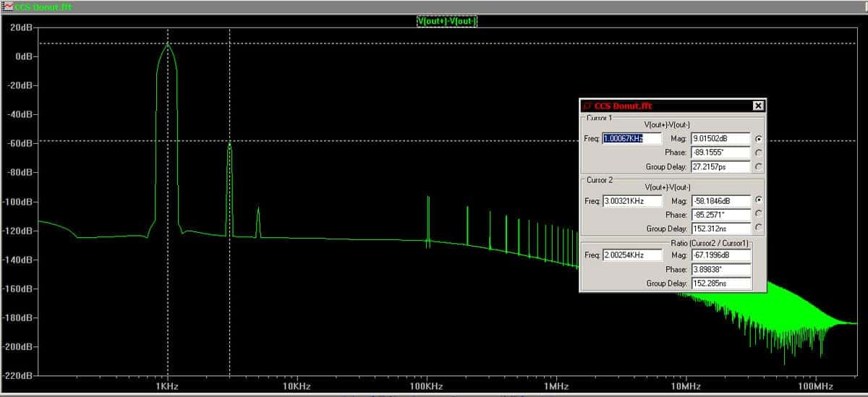Click the -80dB vertical axis label
This screenshot has height=397, width=868.
coord(20,173)
